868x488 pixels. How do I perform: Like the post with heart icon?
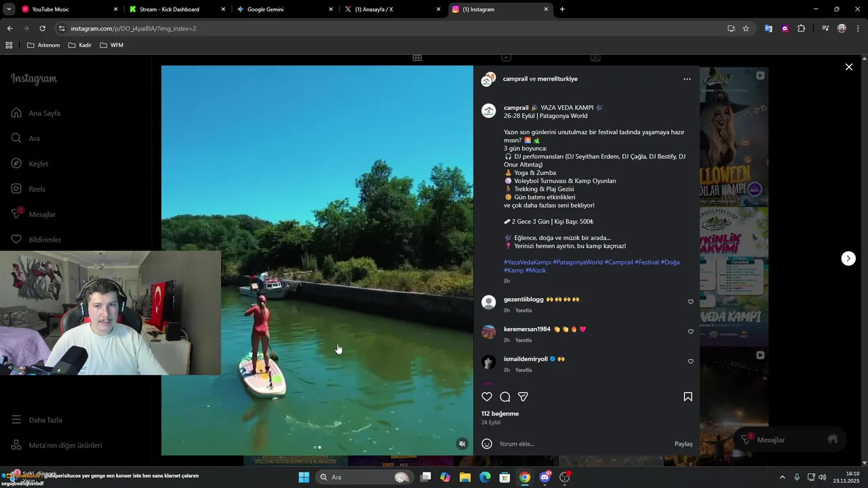(x=487, y=396)
